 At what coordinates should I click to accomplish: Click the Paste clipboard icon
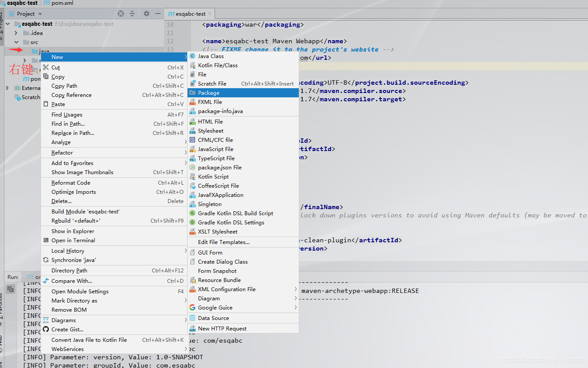pos(46,104)
